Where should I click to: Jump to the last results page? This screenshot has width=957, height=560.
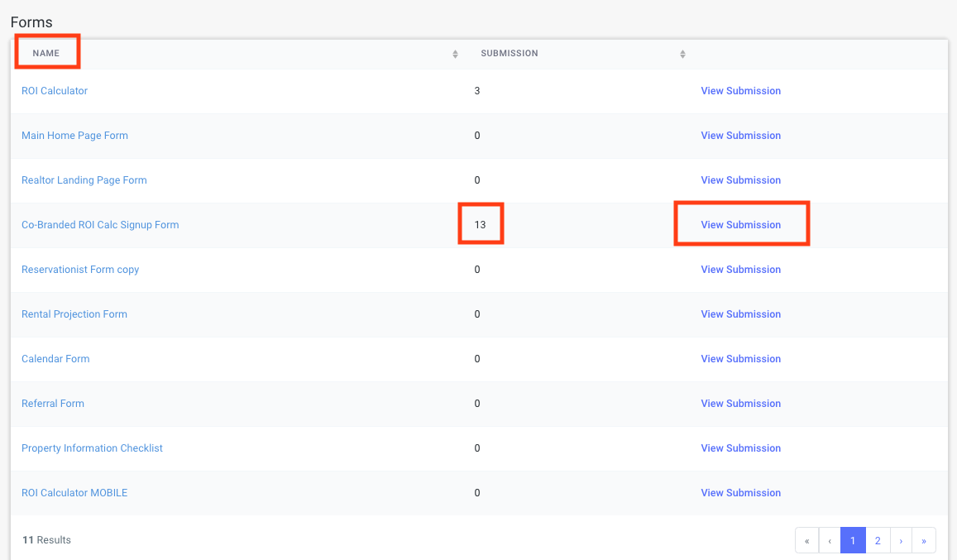coord(924,540)
